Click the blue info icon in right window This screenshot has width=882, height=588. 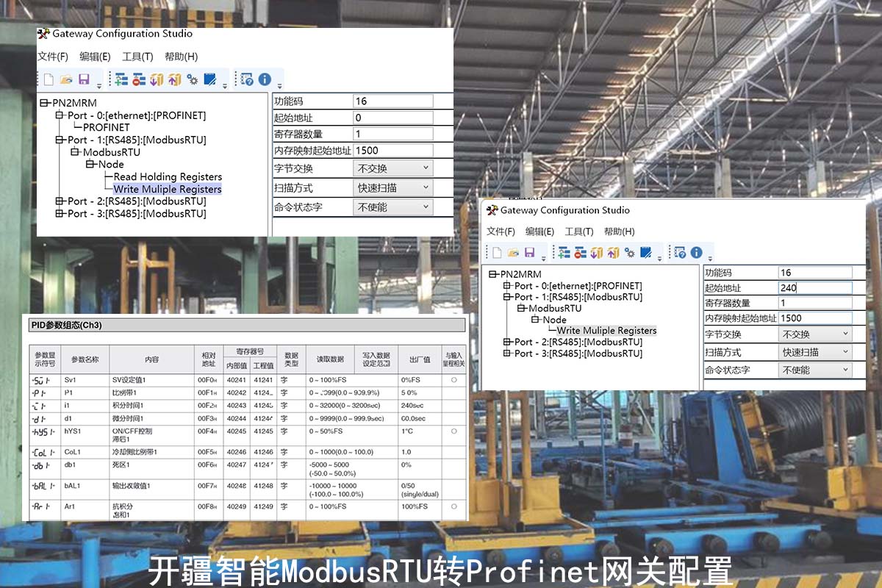click(696, 253)
